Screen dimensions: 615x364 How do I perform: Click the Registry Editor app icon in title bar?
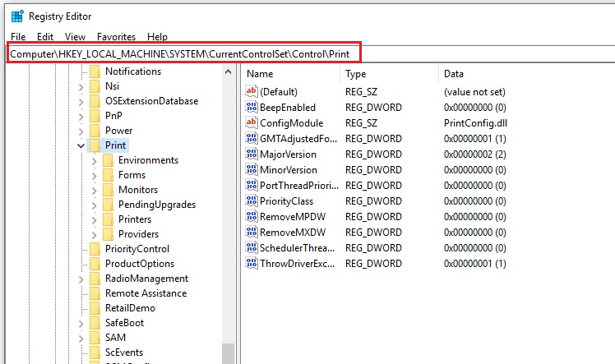17,16
